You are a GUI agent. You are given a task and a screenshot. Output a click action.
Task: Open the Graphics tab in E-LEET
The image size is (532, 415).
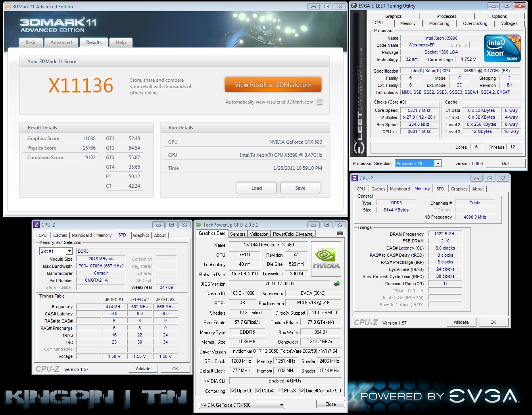coord(393,16)
